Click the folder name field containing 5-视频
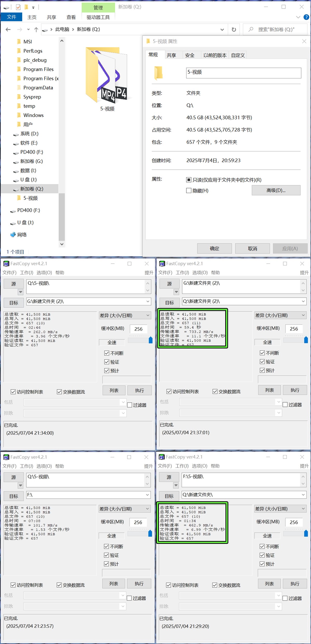 click(244, 73)
